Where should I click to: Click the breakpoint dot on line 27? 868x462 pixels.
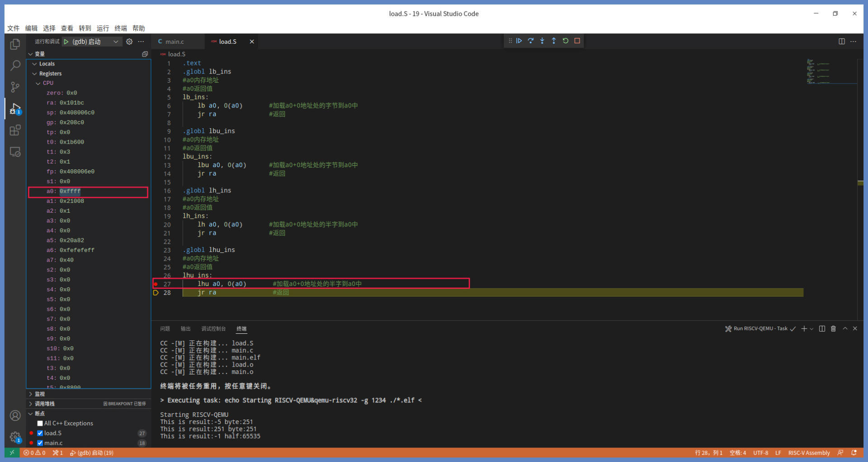156,284
